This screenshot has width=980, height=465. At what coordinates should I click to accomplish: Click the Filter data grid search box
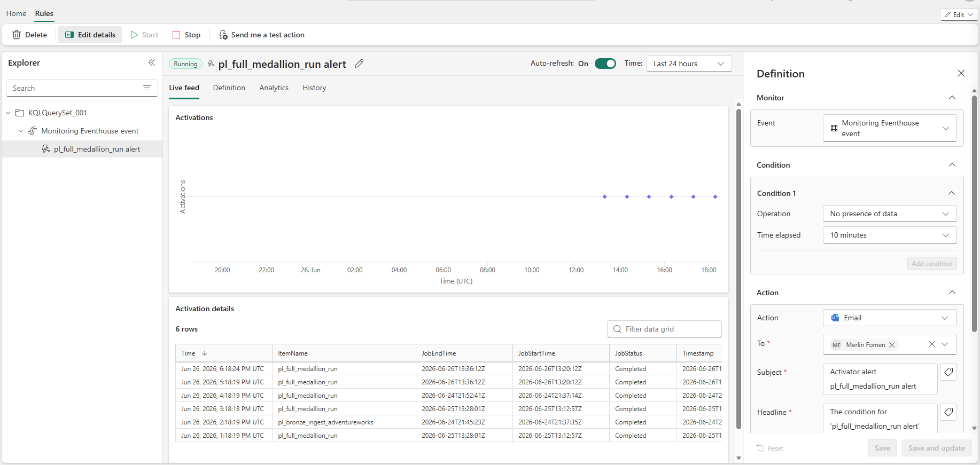click(x=664, y=329)
